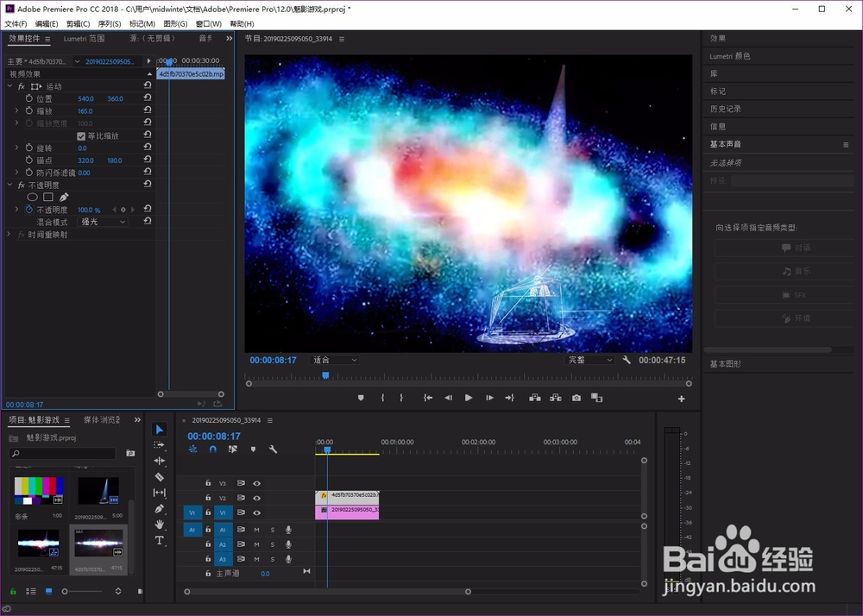863x616 pixels.
Task: Switch to Media Browser tab
Action: [x=101, y=419]
